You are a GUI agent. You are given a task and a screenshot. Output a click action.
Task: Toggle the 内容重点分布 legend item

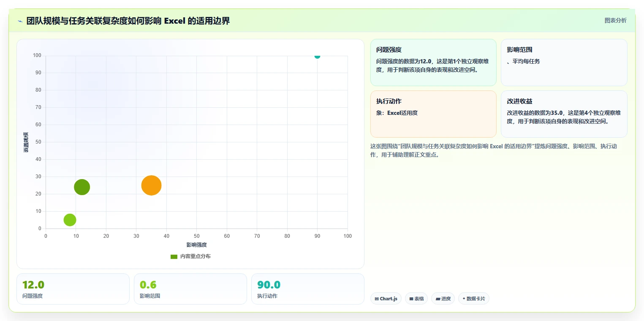tap(190, 256)
